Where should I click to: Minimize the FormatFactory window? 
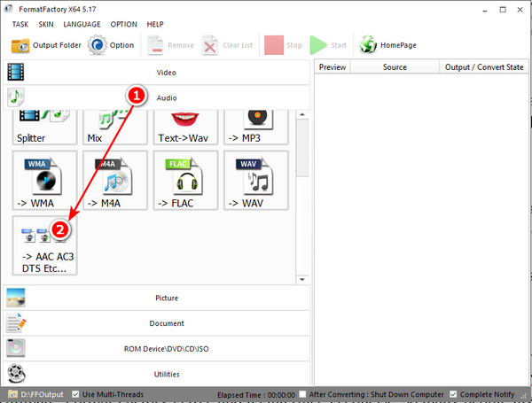(x=485, y=10)
